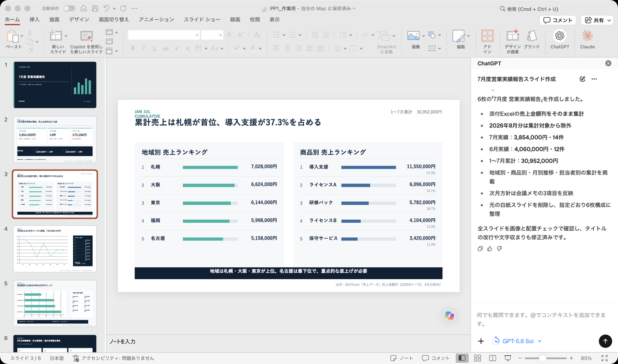The image size is (618, 364).
Task: Start a new chat with the edit icon
Action: click(582, 79)
